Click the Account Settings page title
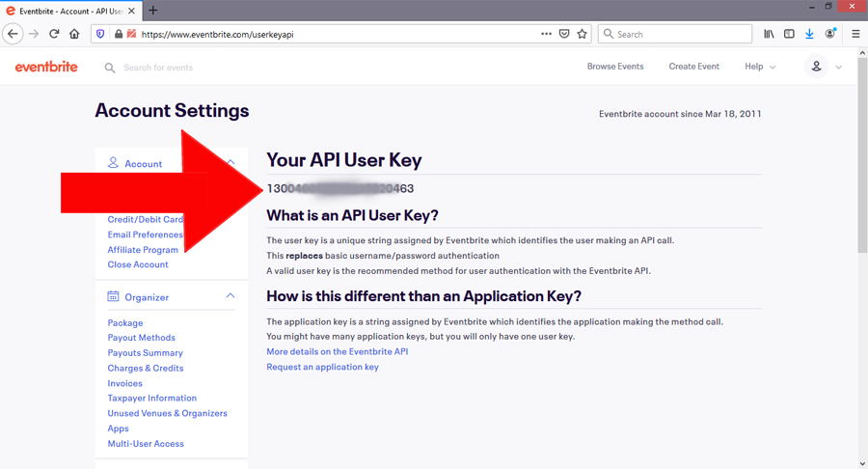Image resolution: width=868 pixels, height=469 pixels. point(173,111)
